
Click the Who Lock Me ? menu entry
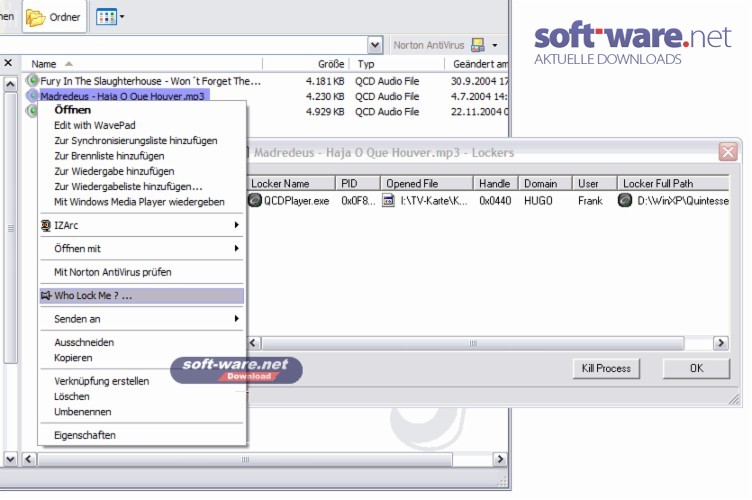point(142,295)
